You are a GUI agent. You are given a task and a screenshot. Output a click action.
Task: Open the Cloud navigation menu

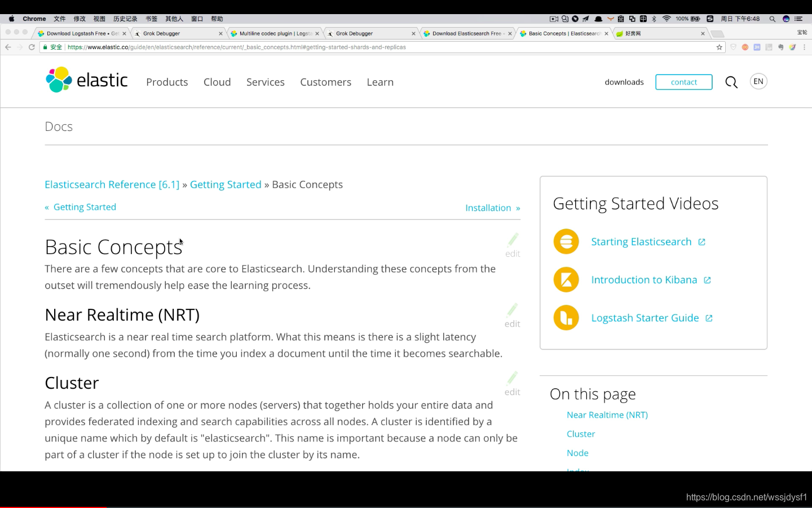pyautogui.click(x=217, y=82)
